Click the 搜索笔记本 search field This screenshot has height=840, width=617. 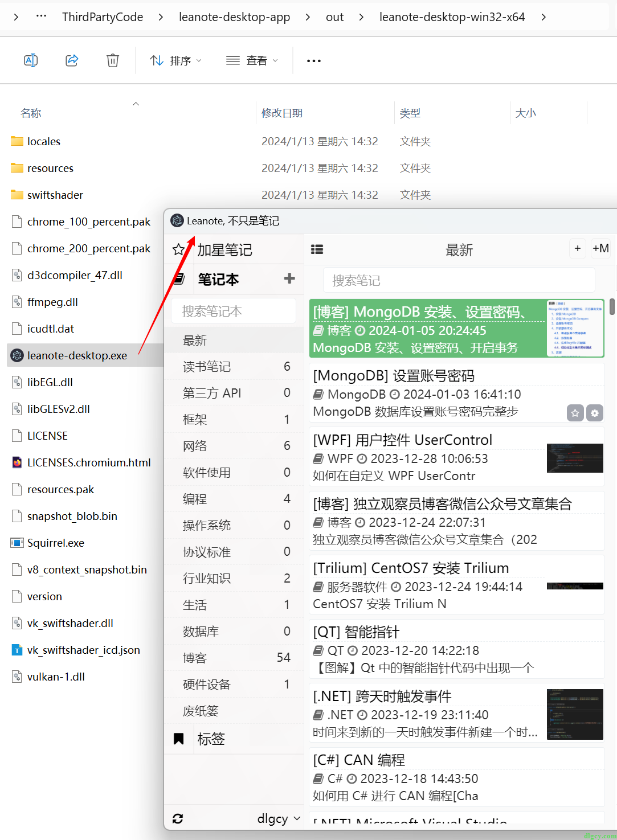click(234, 311)
